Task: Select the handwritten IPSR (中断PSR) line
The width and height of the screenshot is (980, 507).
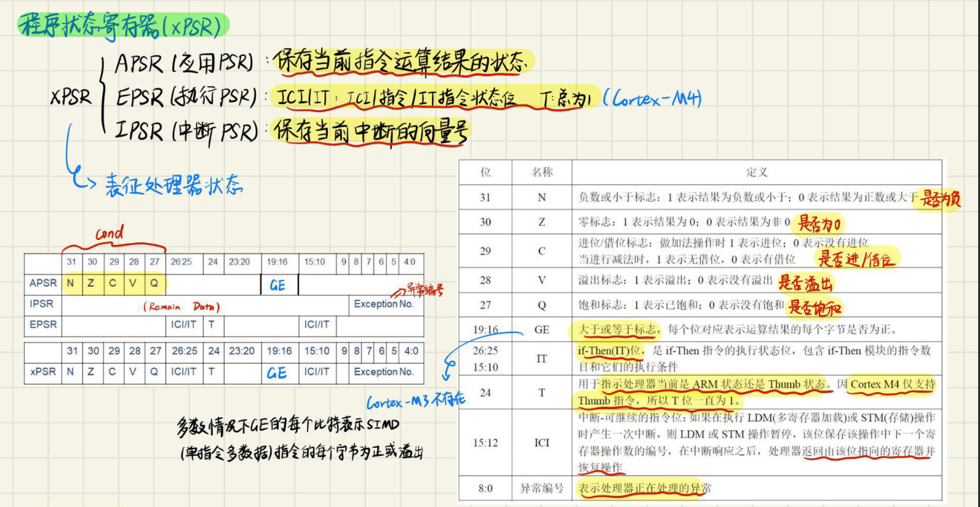Action: click(x=186, y=131)
